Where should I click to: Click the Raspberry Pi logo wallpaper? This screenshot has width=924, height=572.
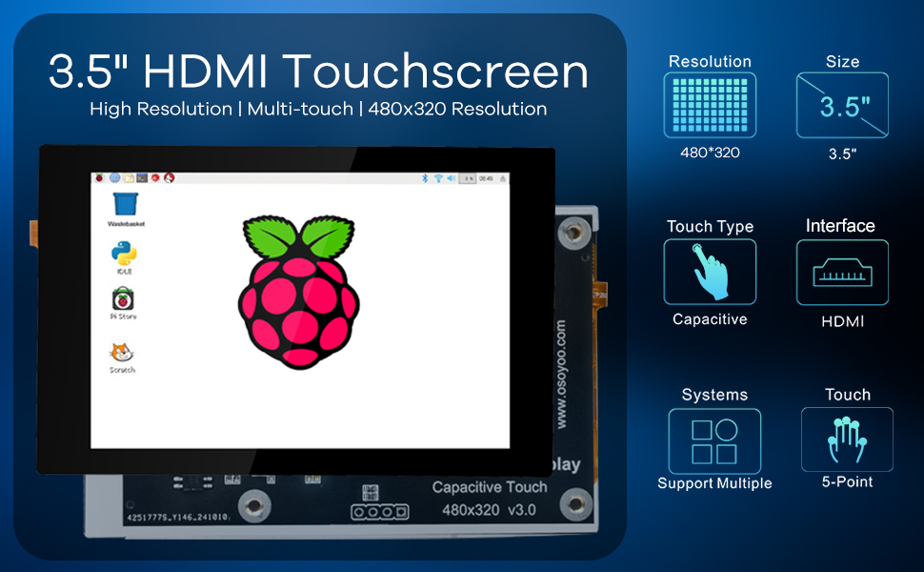click(299, 293)
